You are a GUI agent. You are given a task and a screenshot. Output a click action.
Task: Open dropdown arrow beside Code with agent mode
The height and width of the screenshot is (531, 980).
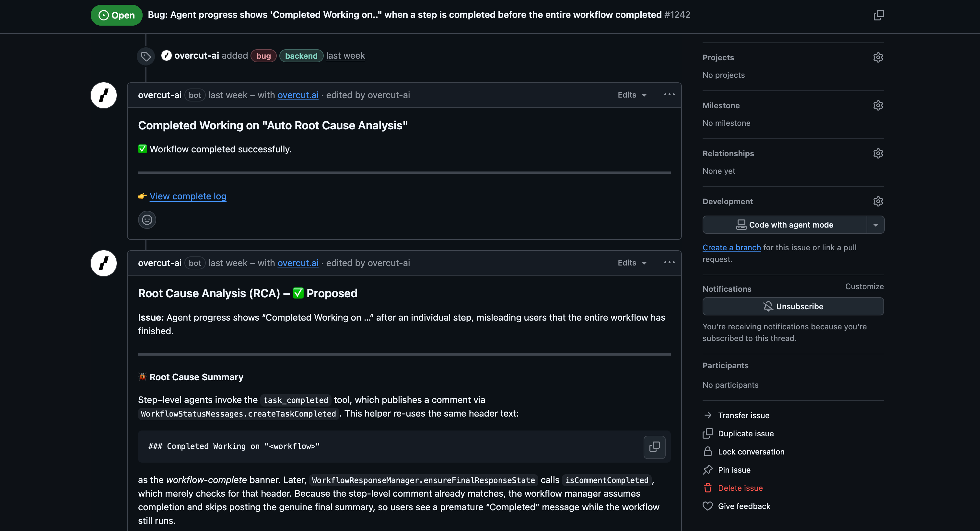click(875, 225)
